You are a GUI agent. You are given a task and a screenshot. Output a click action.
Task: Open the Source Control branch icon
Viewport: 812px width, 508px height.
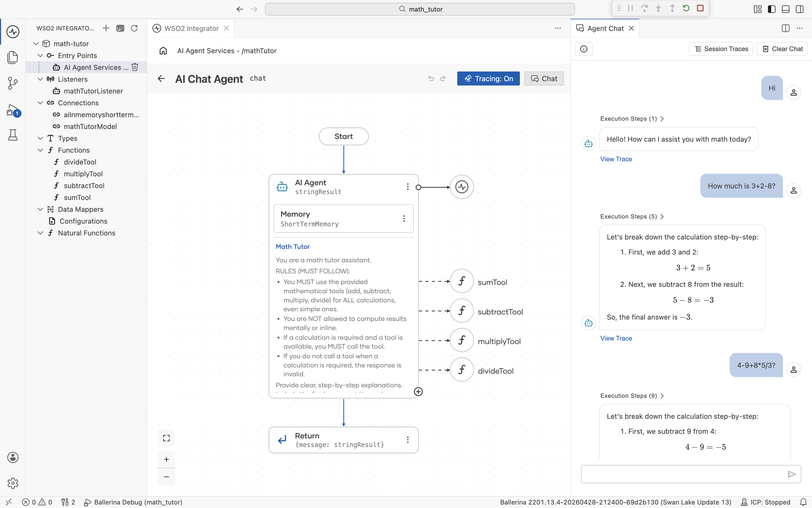[x=13, y=83]
